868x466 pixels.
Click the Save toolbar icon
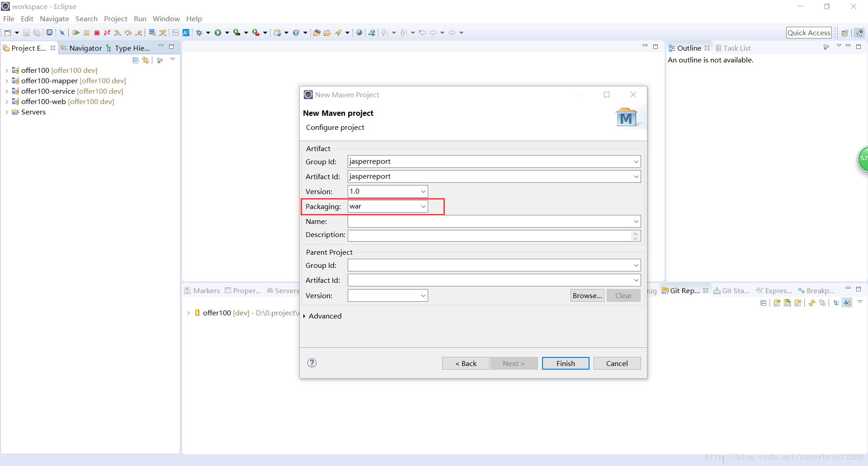[x=26, y=33]
